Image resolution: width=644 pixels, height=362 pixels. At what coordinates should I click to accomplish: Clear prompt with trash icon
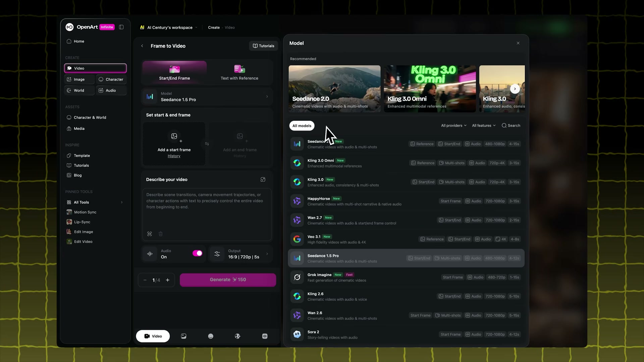(x=161, y=234)
